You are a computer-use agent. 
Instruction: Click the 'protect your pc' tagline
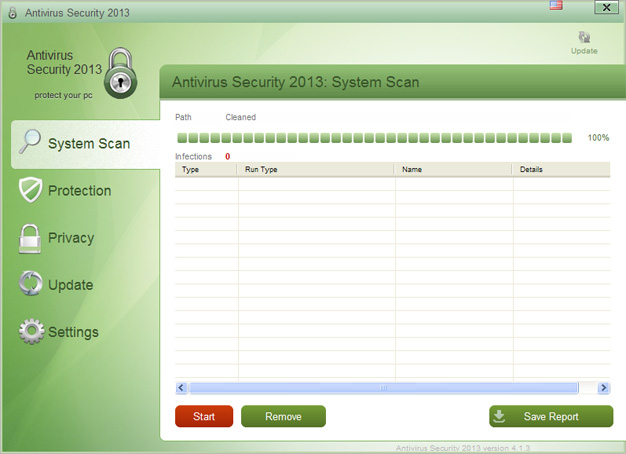tap(63, 95)
